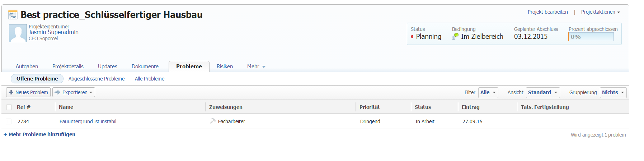Expand the Mehr tab menu
This screenshot has width=644, height=161.
tap(256, 66)
